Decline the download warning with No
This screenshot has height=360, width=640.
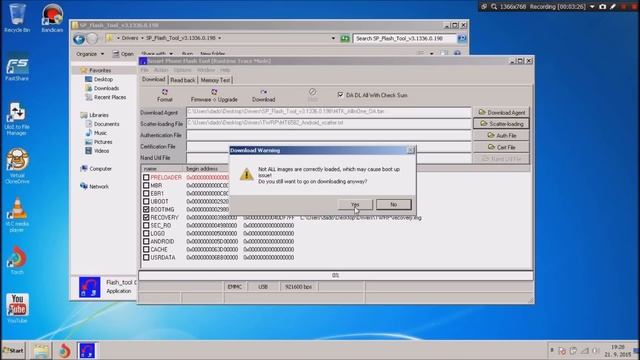click(x=393, y=204)
